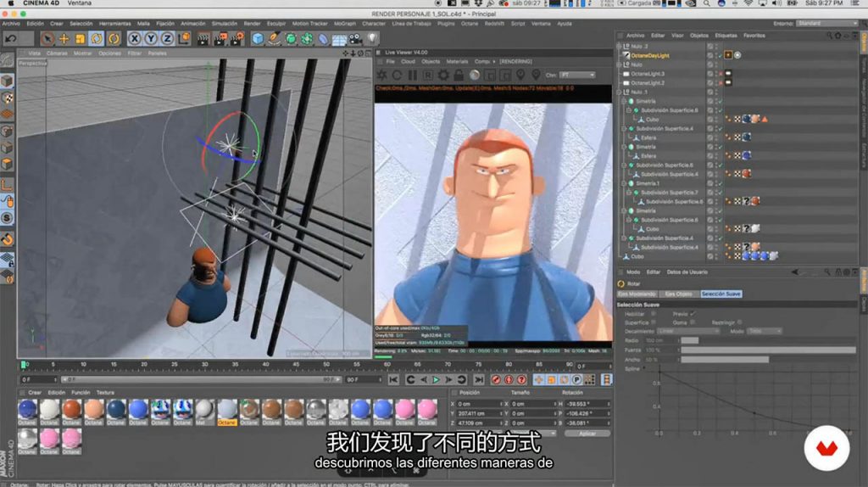Select the Live Selection arrow tool

[47, 38]
